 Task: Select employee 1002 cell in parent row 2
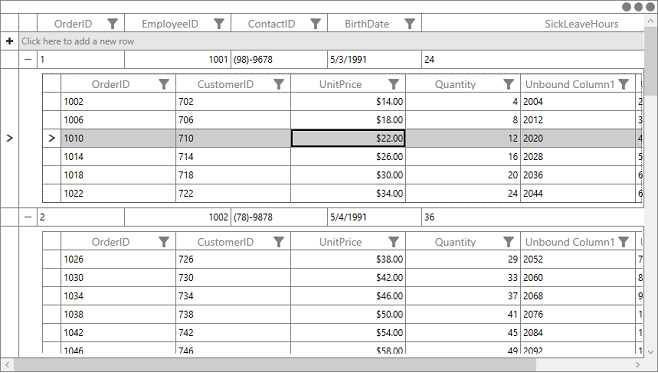(178, 217)
